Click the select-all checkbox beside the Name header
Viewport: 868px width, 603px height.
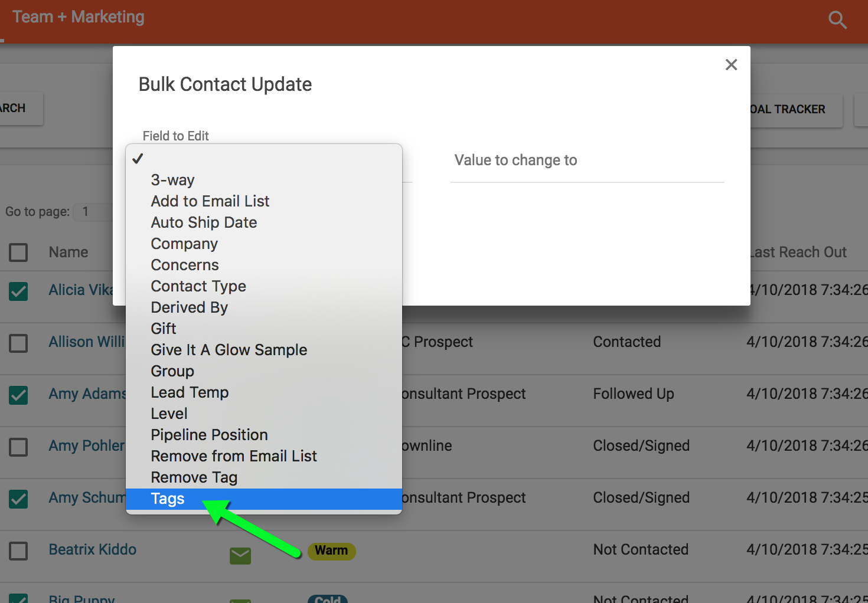18,252
